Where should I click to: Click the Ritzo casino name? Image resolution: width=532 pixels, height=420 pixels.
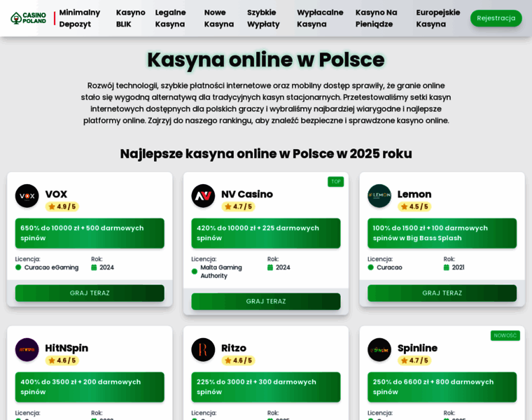coord(234,348)
